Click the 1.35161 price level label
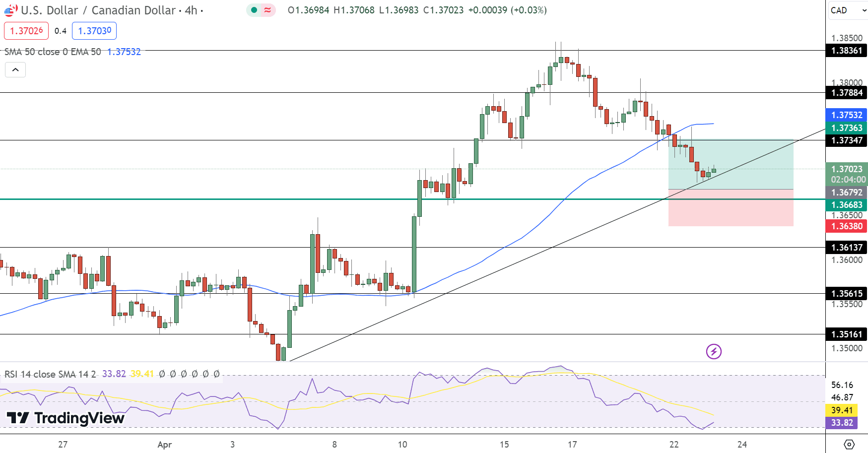The image size is (868, 453). 847,334
